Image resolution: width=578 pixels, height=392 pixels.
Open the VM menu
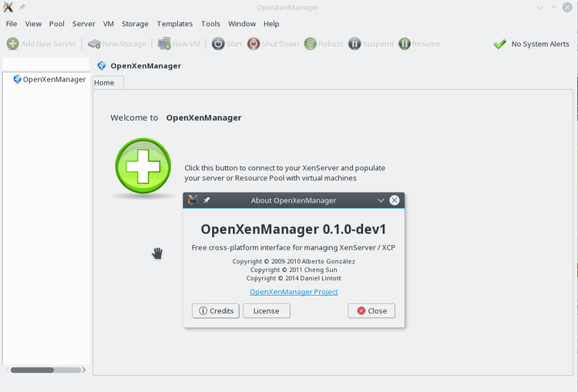click(x=109, y=24)
